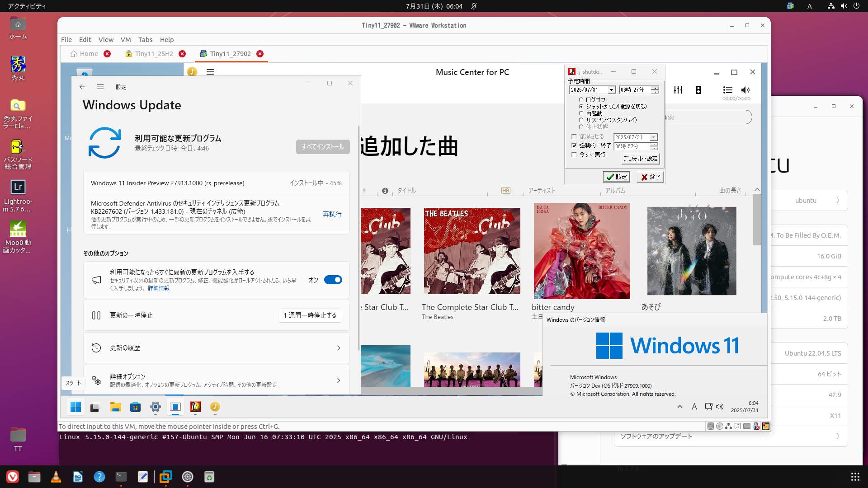Expand the 更新の履歴 row
This screenshot has width=868, height=488.
point(217,348)
